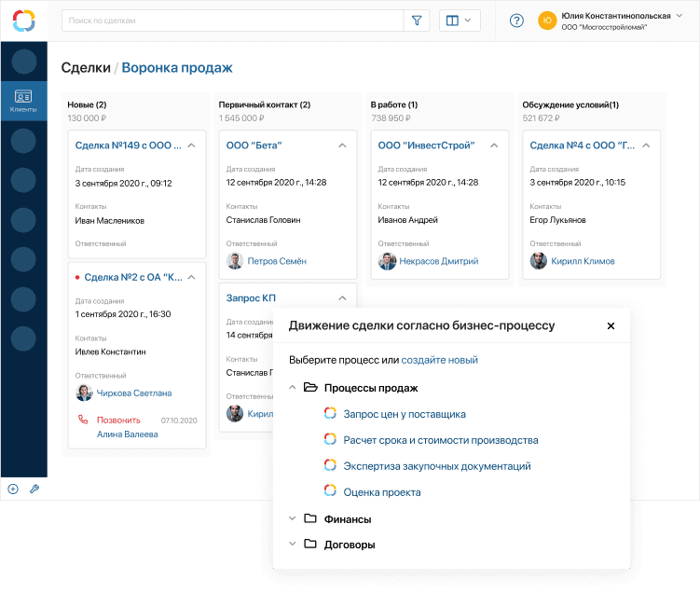Click the app logo in top-left corner

coord(23,21)
